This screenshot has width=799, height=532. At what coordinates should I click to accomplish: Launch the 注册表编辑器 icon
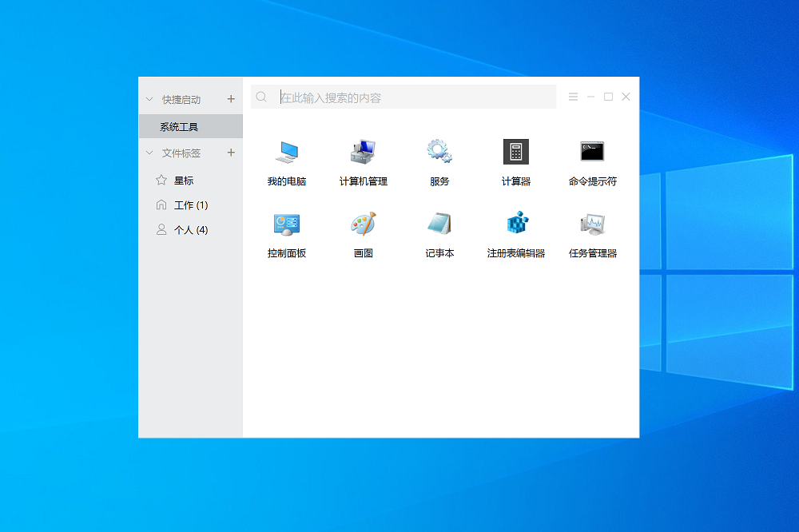pos(516,224)
